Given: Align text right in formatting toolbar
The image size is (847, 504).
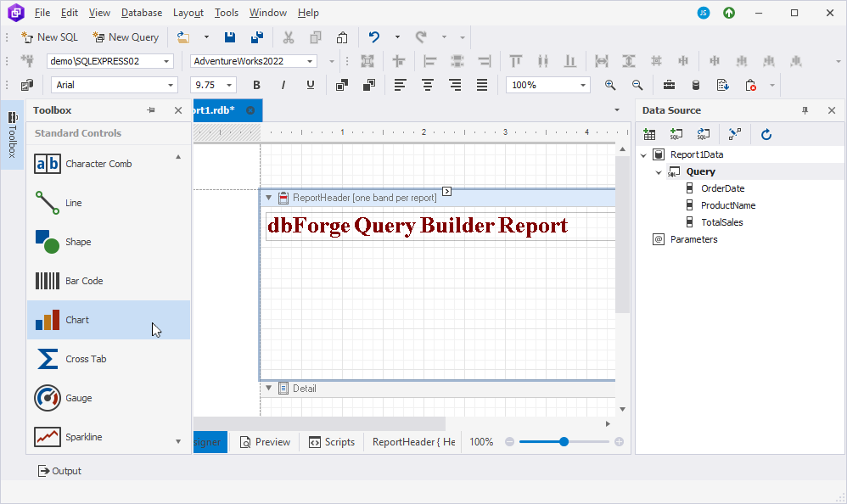Looking at the screenshot, I should pos(455,85).
